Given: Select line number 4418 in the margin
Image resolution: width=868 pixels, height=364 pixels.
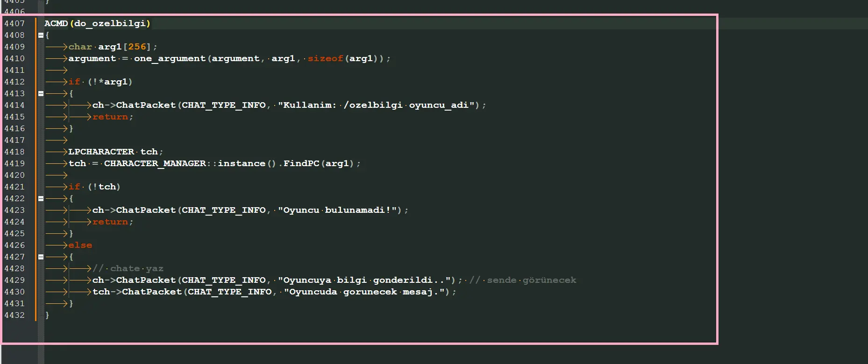Looking at the screenshot, I should tap(14, 152).
